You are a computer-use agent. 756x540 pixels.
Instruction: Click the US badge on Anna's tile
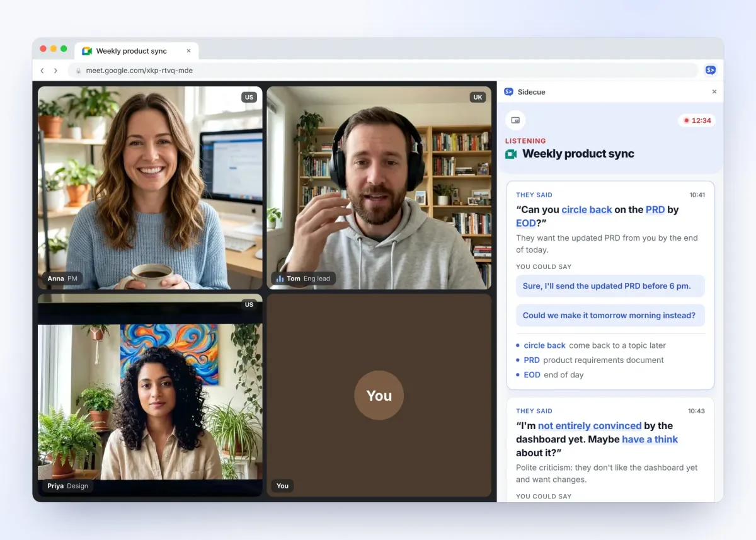(x=249, y=97)
